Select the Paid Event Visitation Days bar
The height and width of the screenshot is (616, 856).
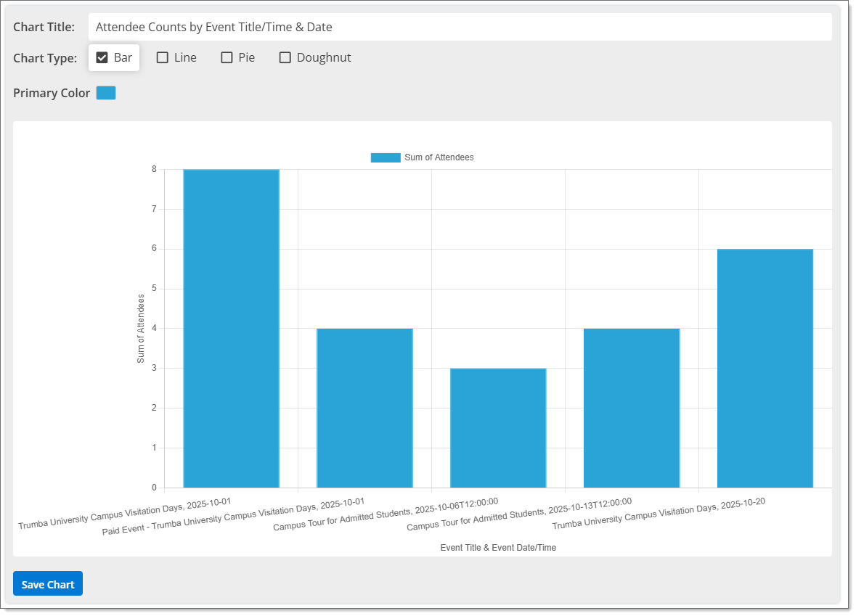tap(364, 408)
